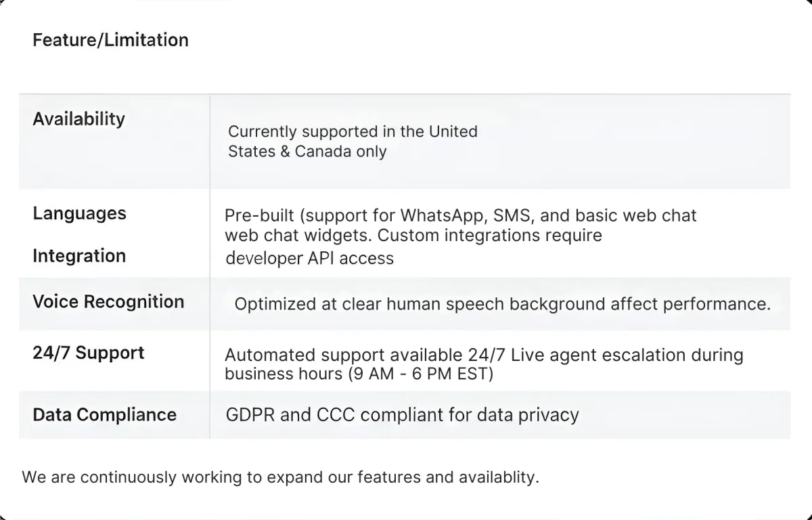Click the footer note about expanding features
The width and height of the screenshot is (812, 520).
pos(280,477)
